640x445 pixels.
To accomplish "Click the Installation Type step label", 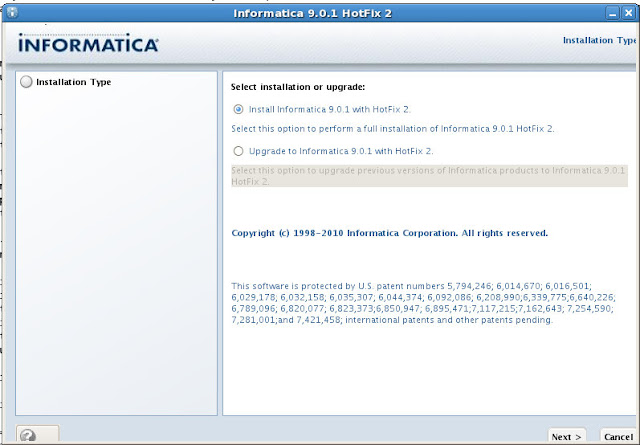I will 73,82.
